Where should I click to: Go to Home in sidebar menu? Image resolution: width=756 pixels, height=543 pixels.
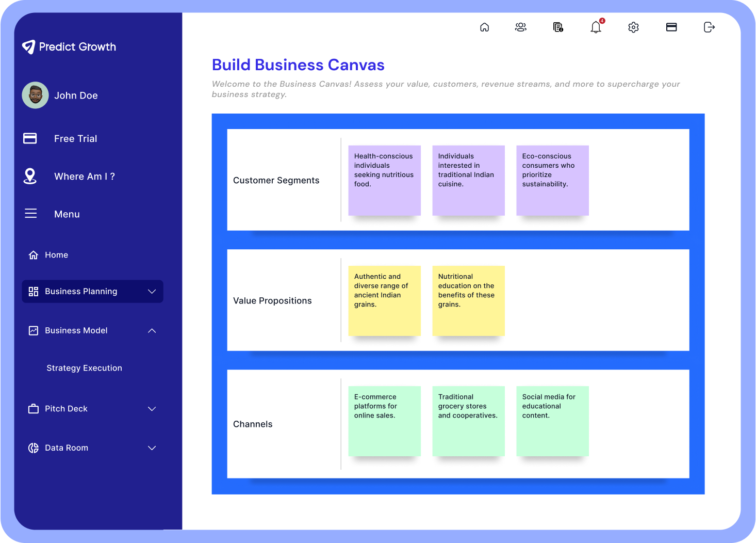click(x=56, y=255)
